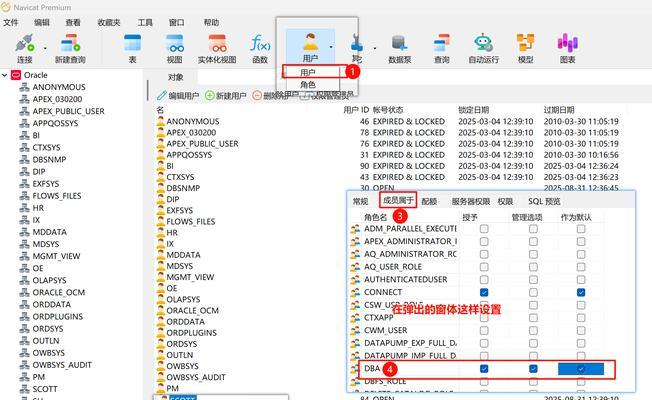The image size is (652, 400).
Task: Click the Oracle connection icon in tree
Action: coord(16,75)
